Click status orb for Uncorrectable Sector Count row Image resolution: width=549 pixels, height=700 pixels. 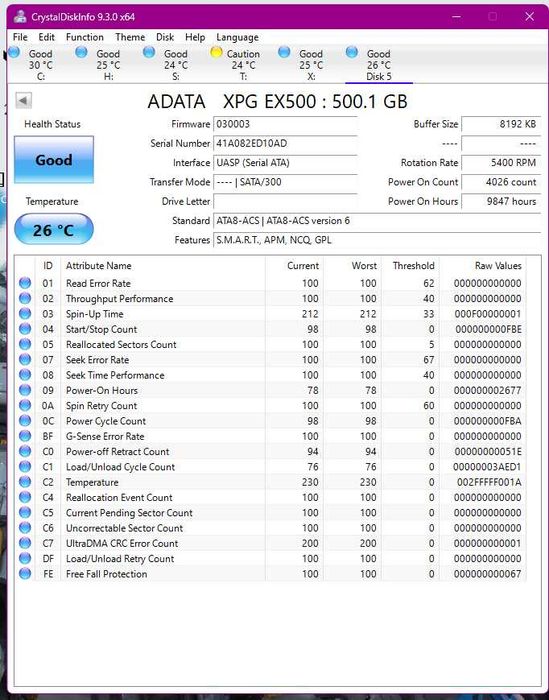tap(25, 528)
